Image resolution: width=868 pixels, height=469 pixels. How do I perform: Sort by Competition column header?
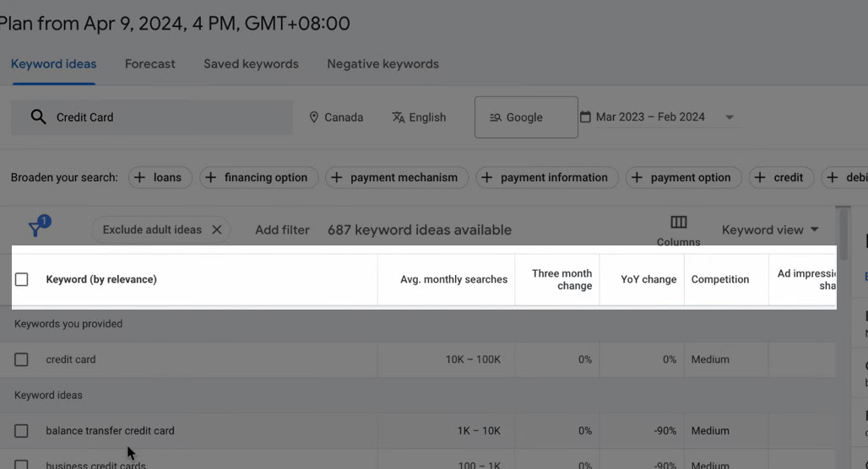tap(720, 279)
